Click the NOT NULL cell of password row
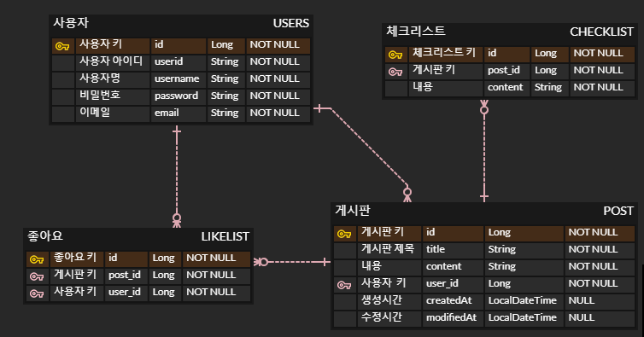 tap(278, 96)
